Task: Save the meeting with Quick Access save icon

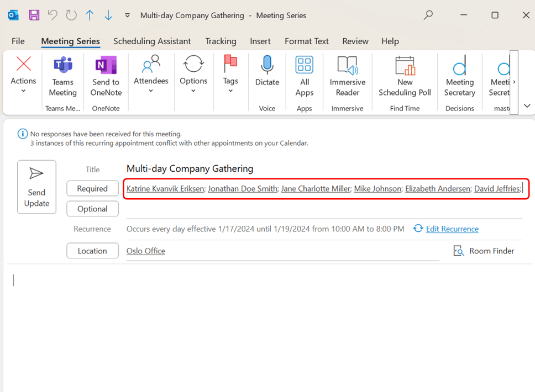Action: pos(34,15)
